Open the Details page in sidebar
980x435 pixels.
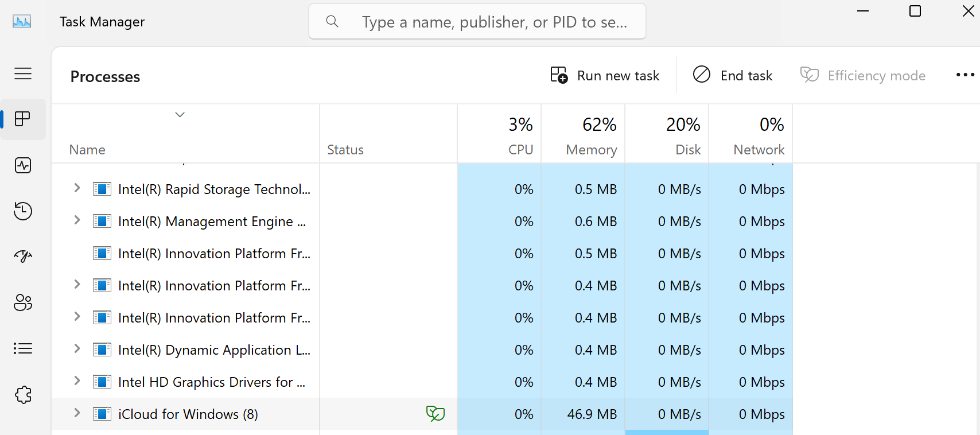23,348
